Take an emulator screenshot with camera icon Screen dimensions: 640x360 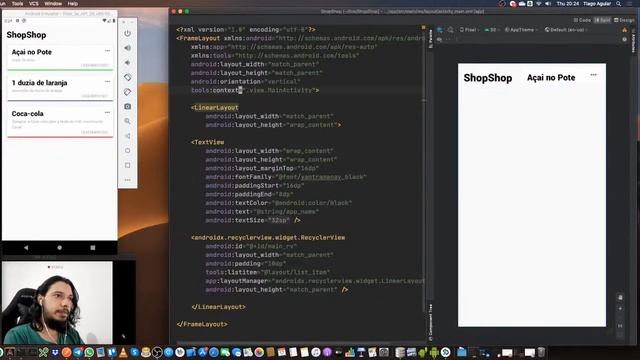(127, 107)
